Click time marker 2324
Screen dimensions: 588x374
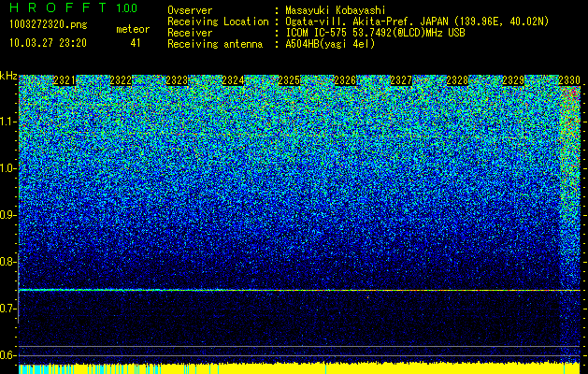234,80
